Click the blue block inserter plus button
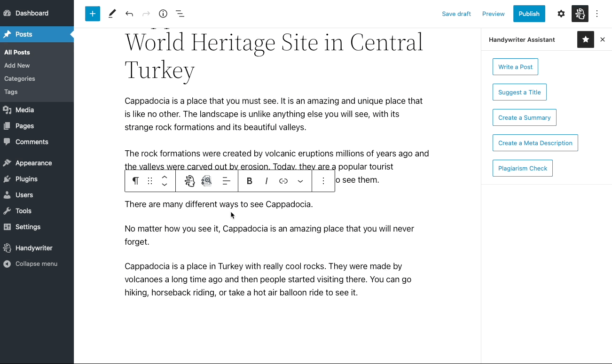The height and width of the screenshot is (364, 612). coord(93,14)
